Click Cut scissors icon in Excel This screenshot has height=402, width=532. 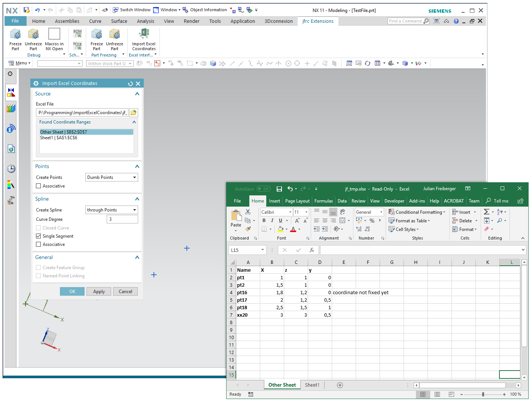click(248, 212)
